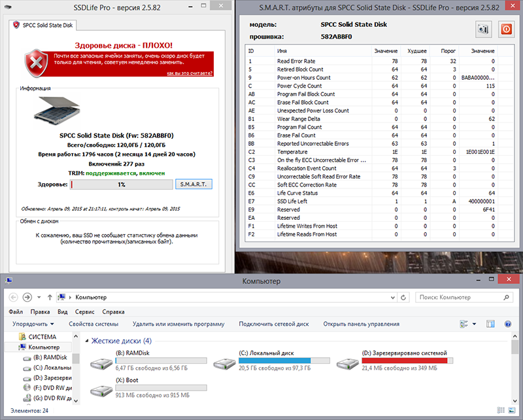This screenshot has height=420, width=523.
Task: Click the disk health 1% progress bar
Action: pos(121,184)
